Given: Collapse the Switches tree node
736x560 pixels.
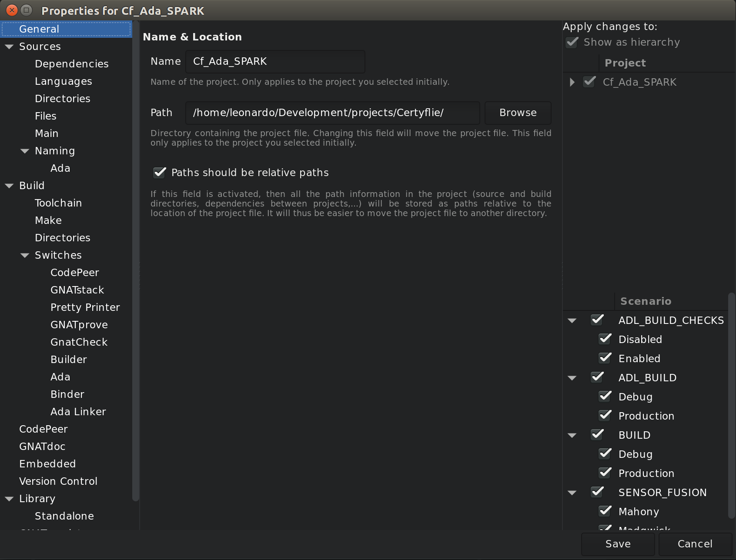Looking at the screenshot, I should 25,255.
